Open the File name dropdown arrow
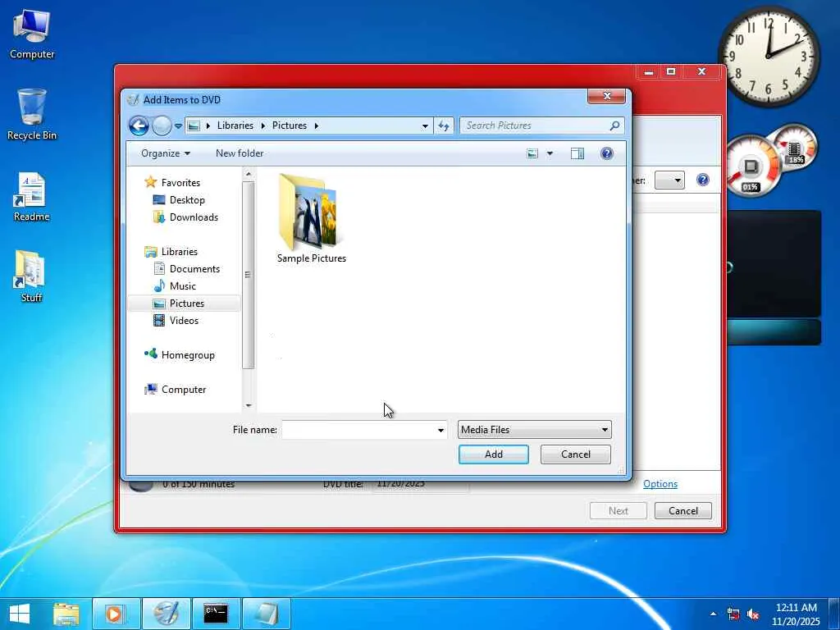Screen dimensions: 840x630 click(441, 430)
